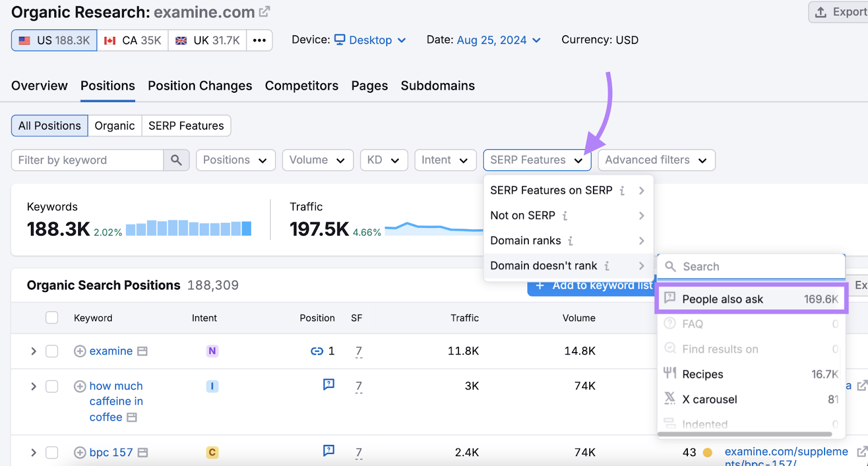
Task: Click the plus icon next to 'examine' keyword
Action: (x=80, y=352)
